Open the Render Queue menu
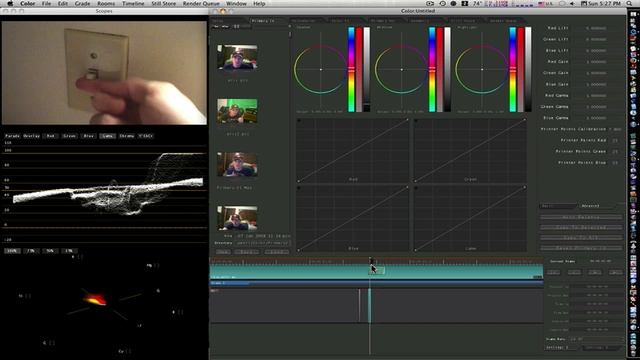 201,4
